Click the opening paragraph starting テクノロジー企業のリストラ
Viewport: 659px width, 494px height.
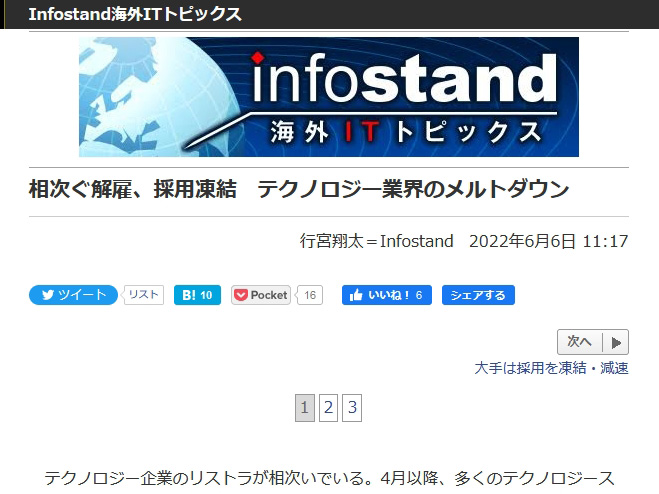(329, 479)
